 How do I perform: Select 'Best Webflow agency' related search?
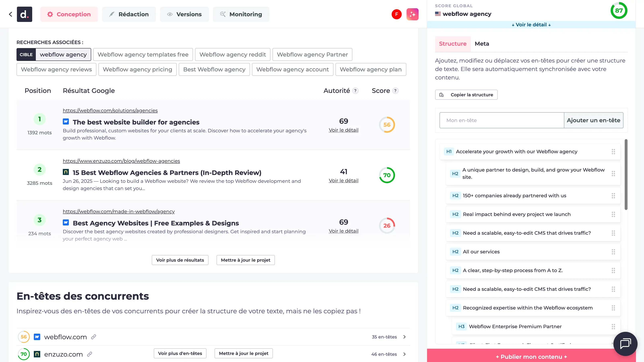(214, 69)
